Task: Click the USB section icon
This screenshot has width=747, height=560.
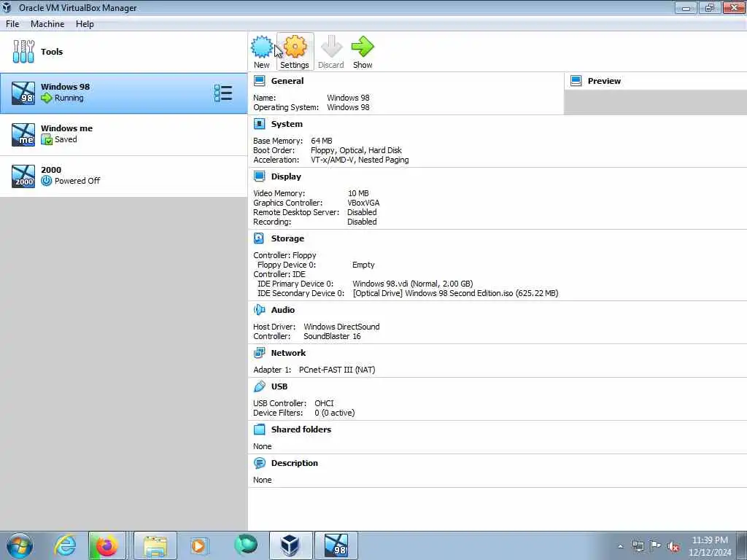Action: click(260, 386)
